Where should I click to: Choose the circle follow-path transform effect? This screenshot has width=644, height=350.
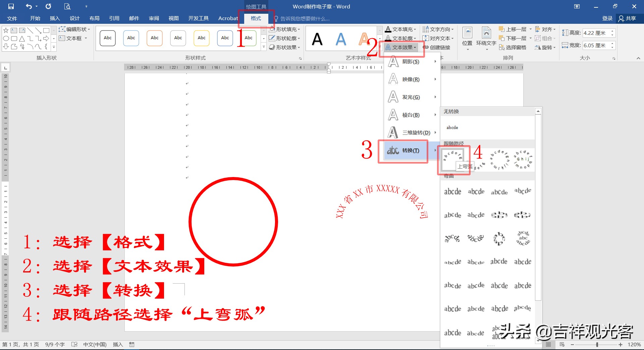pyautogui.click(x=499, y=160)
